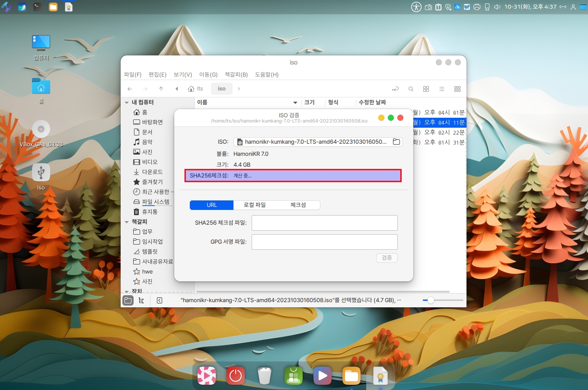Viewport: 588px width, 390px height.
Task: Click the iso path breadcrumb button
Action: point(221,89)
